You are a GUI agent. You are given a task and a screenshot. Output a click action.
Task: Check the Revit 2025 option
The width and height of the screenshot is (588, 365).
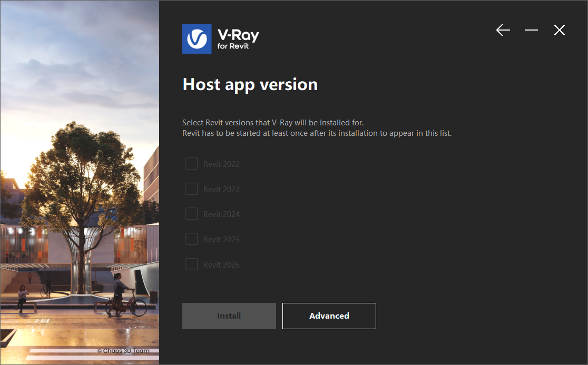coord(191,239)
